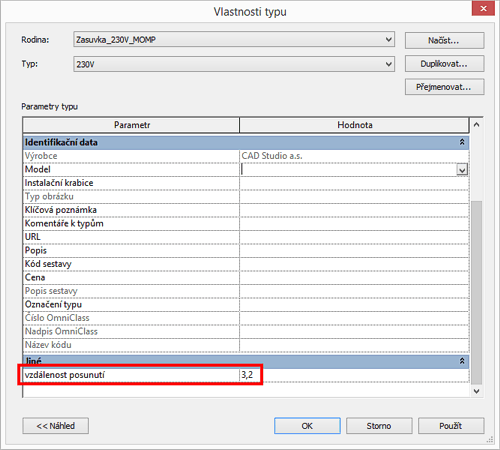This screenshot has width=500, height=450.
Task: Open the Model value dropdown arrow
Action: [462, 170]
